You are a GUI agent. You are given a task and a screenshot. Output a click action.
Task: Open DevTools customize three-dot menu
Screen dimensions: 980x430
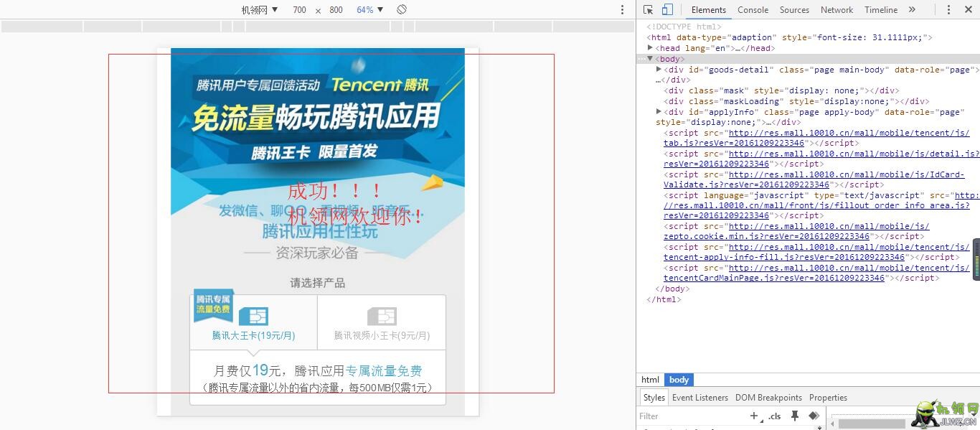[x=948, y=10]
